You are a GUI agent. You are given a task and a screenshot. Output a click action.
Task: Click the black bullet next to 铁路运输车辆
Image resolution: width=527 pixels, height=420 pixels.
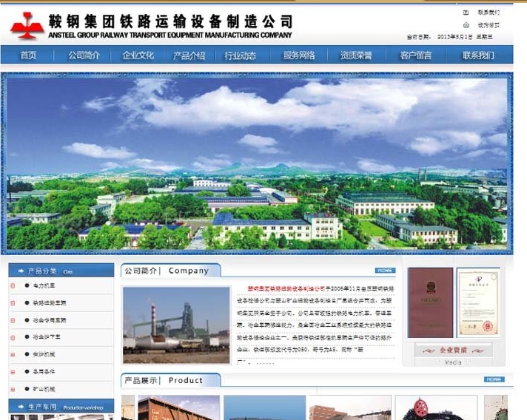point(27,303)
